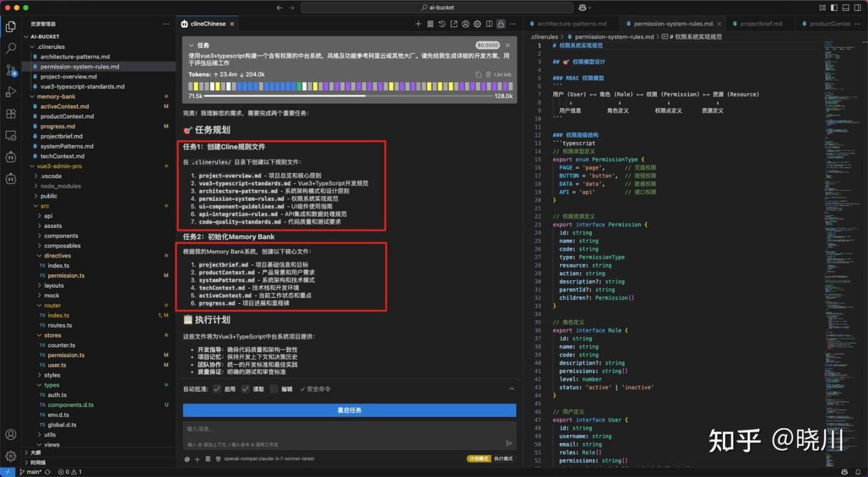Viewport: 868px width, 477px height.
Task: Open the Search view in activity bar
Action: click(11, 49)
